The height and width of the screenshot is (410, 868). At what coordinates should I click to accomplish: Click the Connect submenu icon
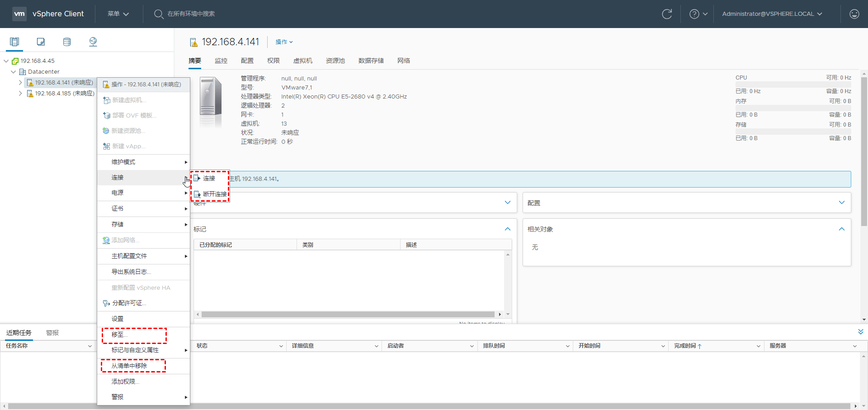click(x=197, y=179)
